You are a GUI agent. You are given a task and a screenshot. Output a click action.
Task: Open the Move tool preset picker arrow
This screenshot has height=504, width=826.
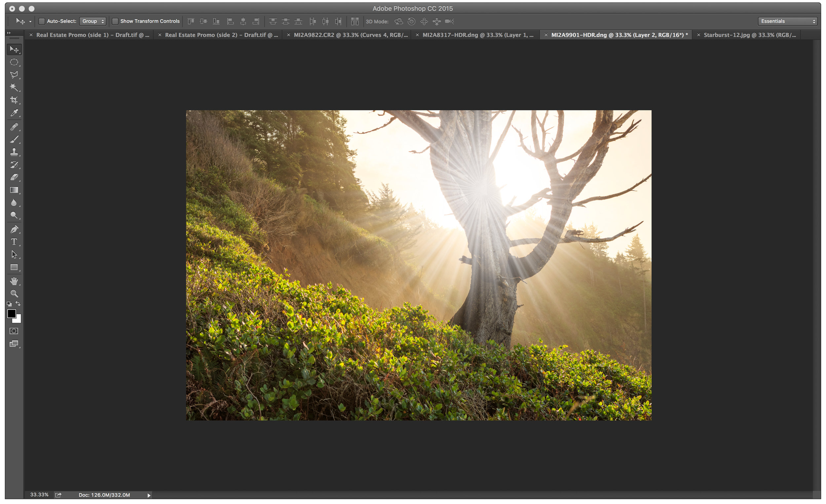point(30,22)
